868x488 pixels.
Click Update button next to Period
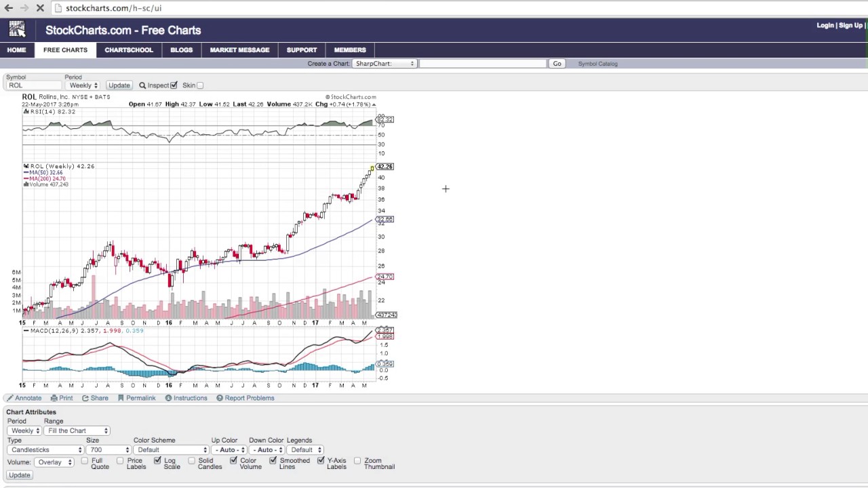[x=119, y=85]
